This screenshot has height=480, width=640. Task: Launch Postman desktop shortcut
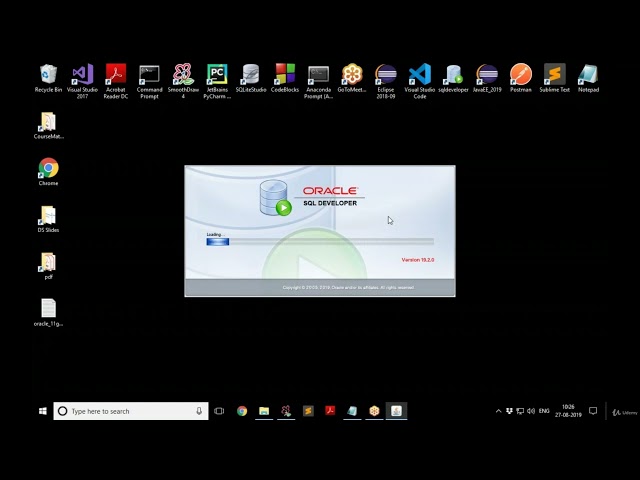521,78
